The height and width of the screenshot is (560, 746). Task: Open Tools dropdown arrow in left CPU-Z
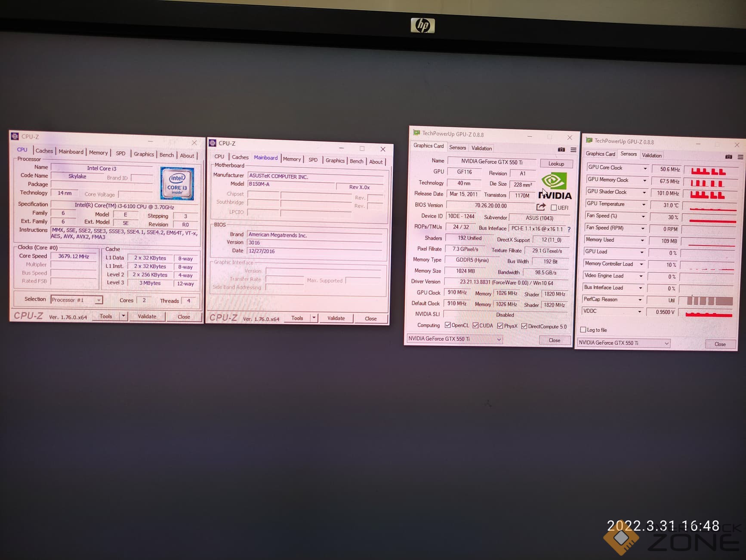click(123, 316)
